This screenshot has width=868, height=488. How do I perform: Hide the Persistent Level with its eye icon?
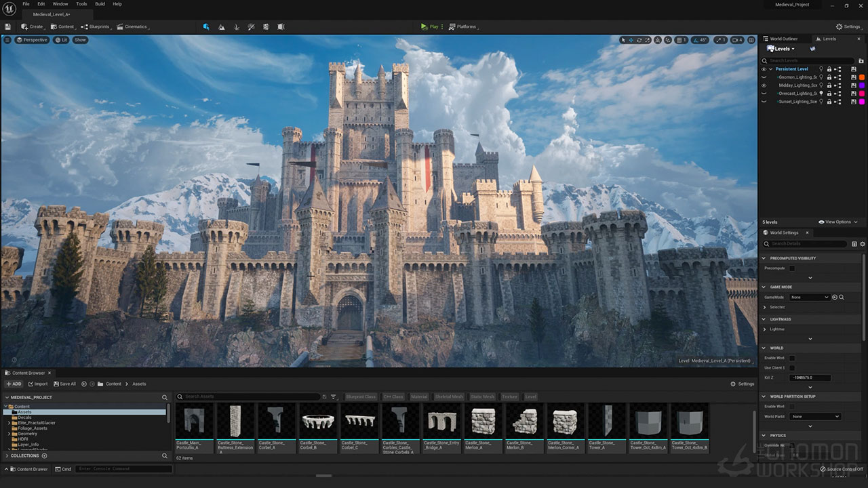[764, 69]
